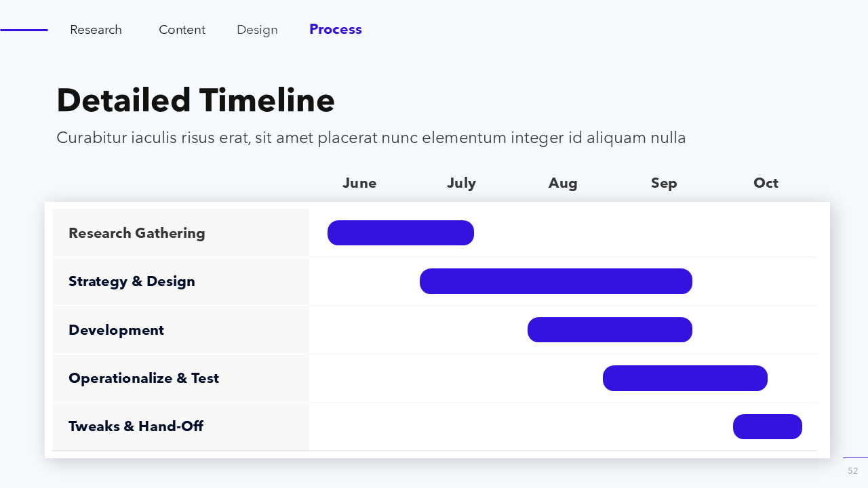Select the Design tab

click(257, 30)
